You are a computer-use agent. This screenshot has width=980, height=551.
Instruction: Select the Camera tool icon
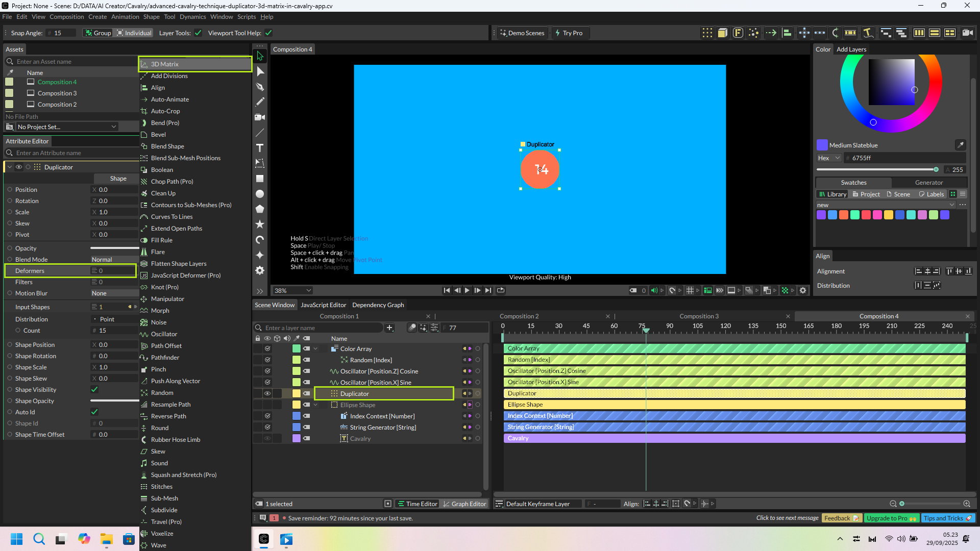click(x=260, y=117)
